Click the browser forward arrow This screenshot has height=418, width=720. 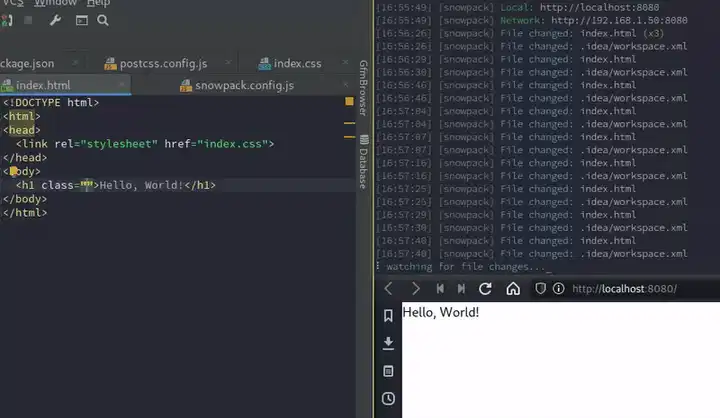tap(415, 289)
